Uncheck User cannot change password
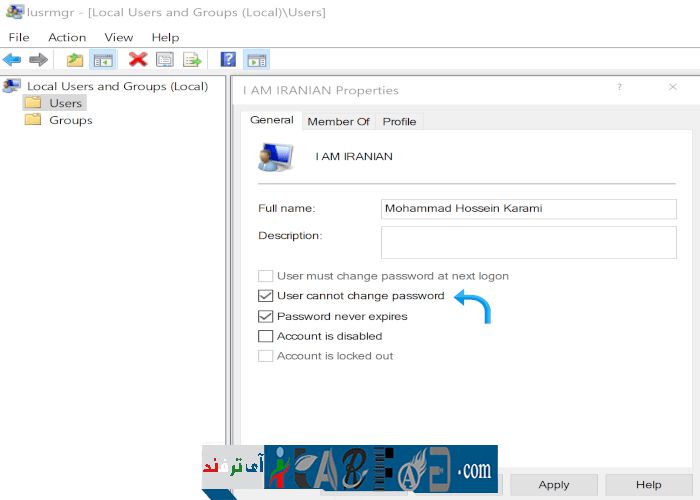This screenshot has height=500, width=700. click(x=266, y=296)
